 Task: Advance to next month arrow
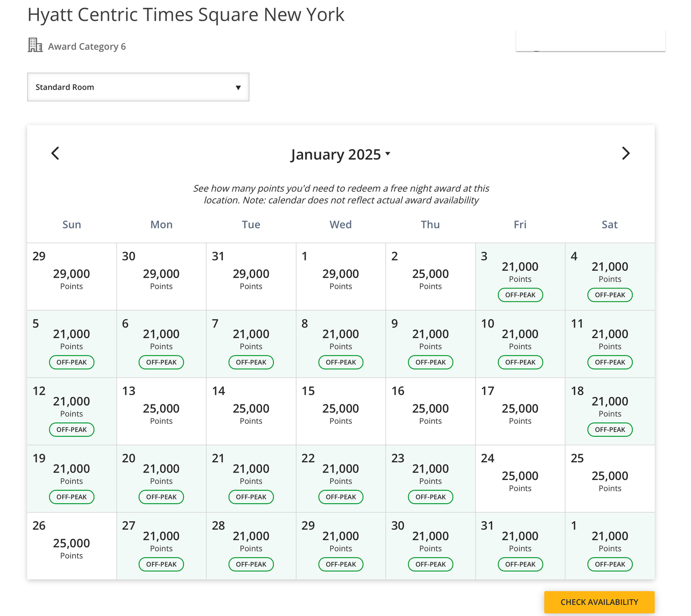pos(625,153)
